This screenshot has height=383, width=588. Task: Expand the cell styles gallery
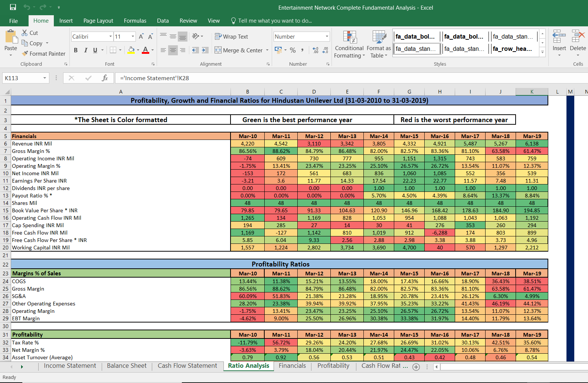coord(542,52)
